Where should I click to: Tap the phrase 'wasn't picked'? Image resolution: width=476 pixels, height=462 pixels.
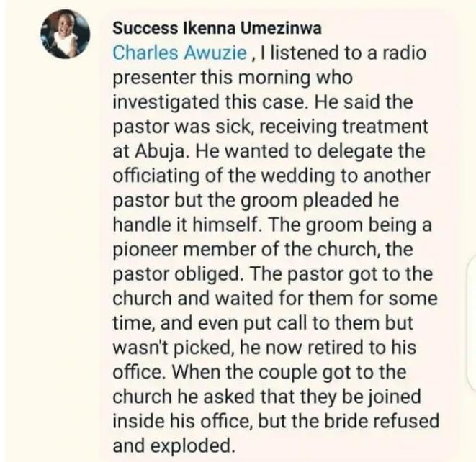pos(173,348)
